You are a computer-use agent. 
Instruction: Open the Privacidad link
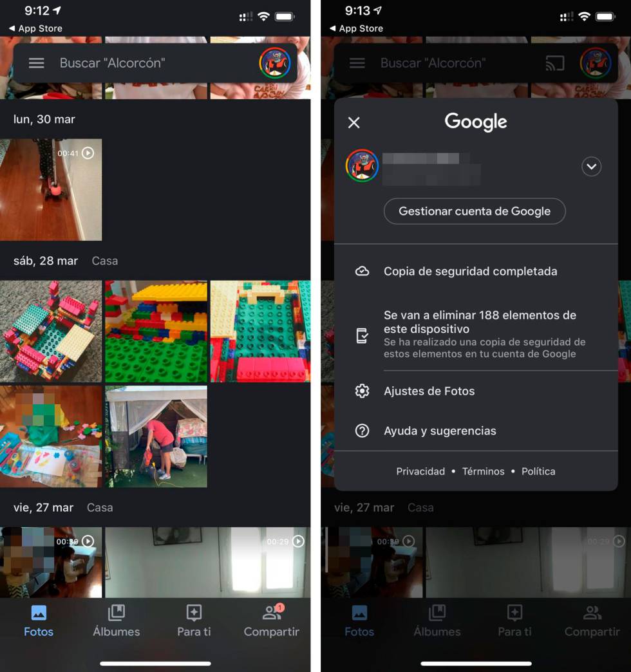point(420,471)
